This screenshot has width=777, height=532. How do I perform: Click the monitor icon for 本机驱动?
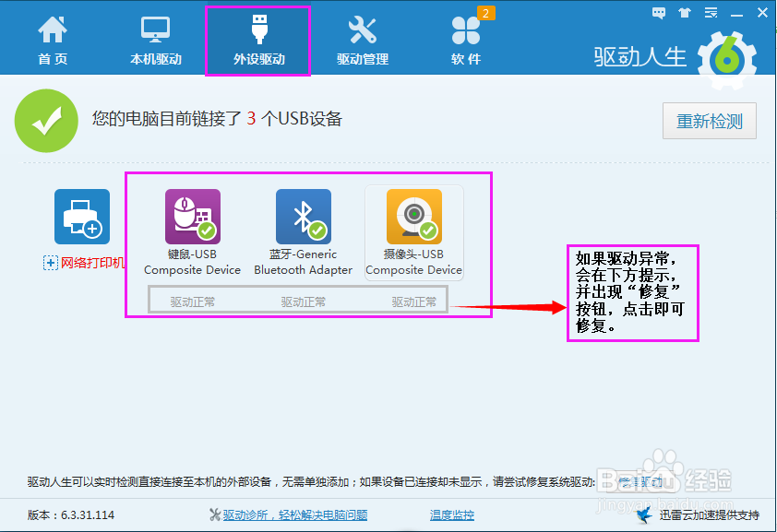coord(156,30)
